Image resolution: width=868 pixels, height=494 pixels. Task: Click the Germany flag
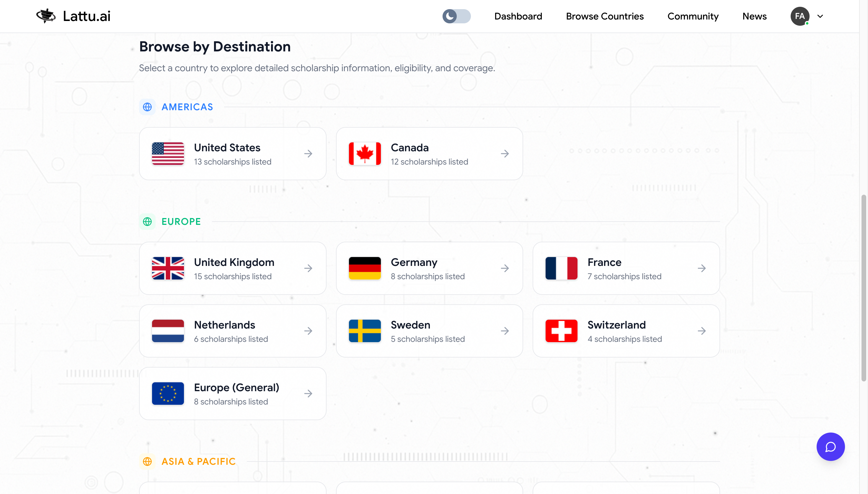point(365,268)
